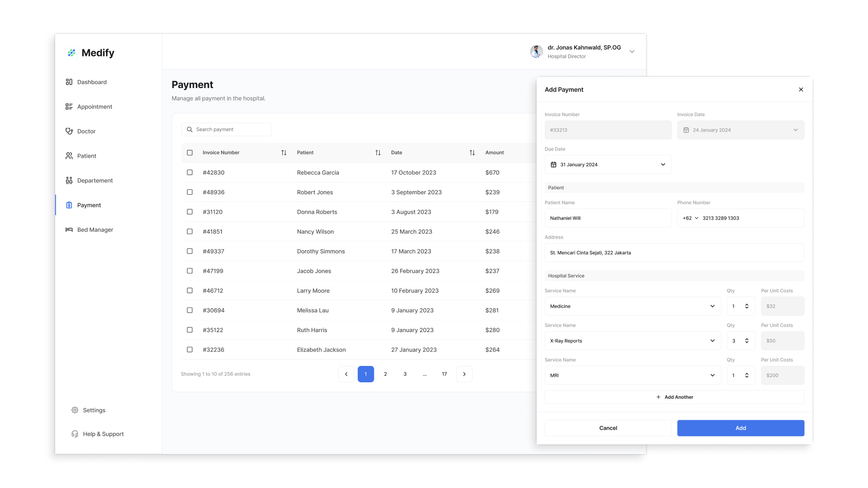The image size is (868, 488).
Task: Click the Patient people icon
Action: click(x=69, y=156)
